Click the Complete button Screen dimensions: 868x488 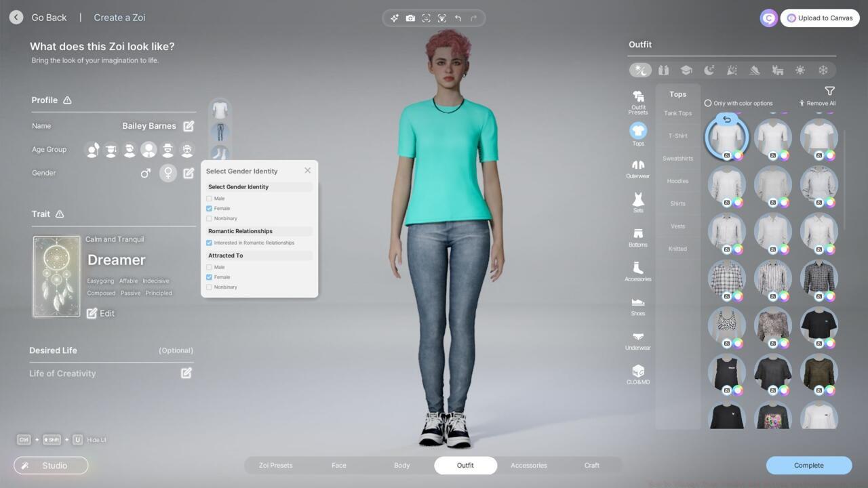(x=808, y=466)
